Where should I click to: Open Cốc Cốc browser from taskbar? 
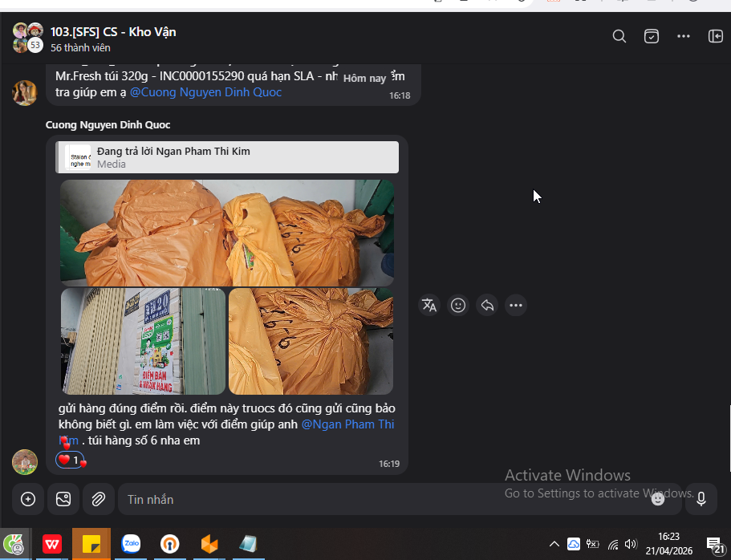pyautogui.click(x=14, y=544)
